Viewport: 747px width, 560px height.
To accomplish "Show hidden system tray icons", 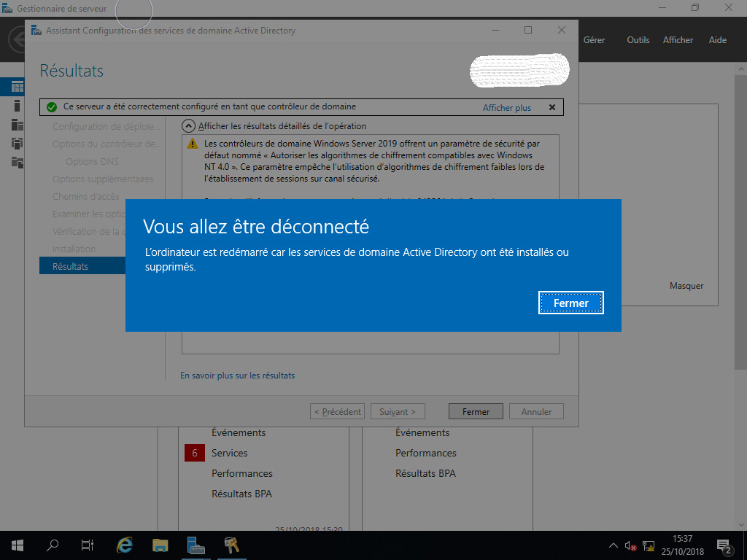I will (613, 545).
